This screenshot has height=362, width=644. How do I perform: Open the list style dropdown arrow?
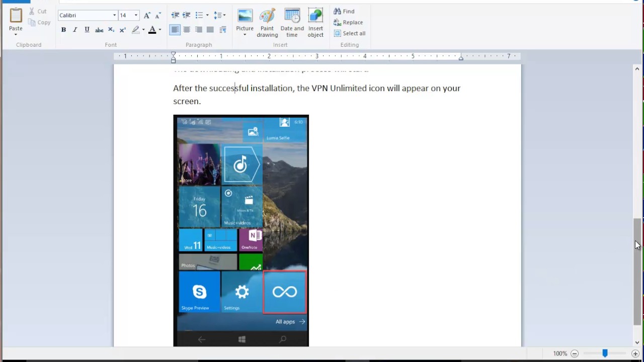(207, 15)
